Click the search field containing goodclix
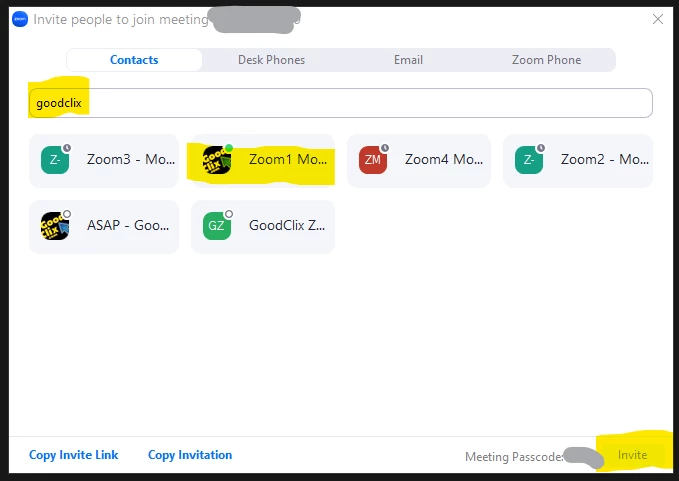 340,103
